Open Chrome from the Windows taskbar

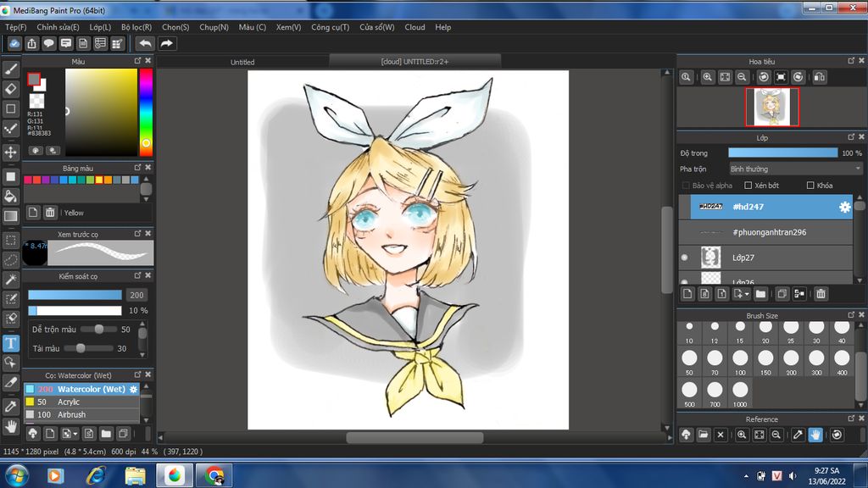point(214,475)
